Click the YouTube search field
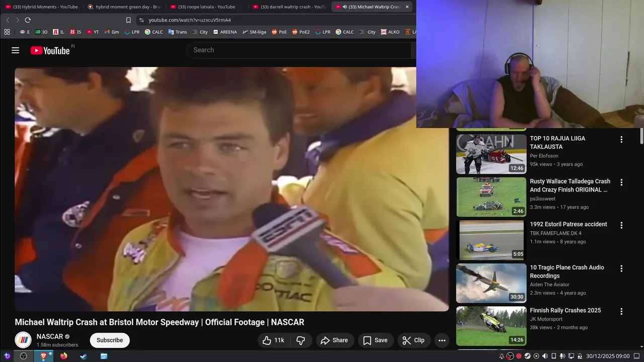 tap(299, 50)
